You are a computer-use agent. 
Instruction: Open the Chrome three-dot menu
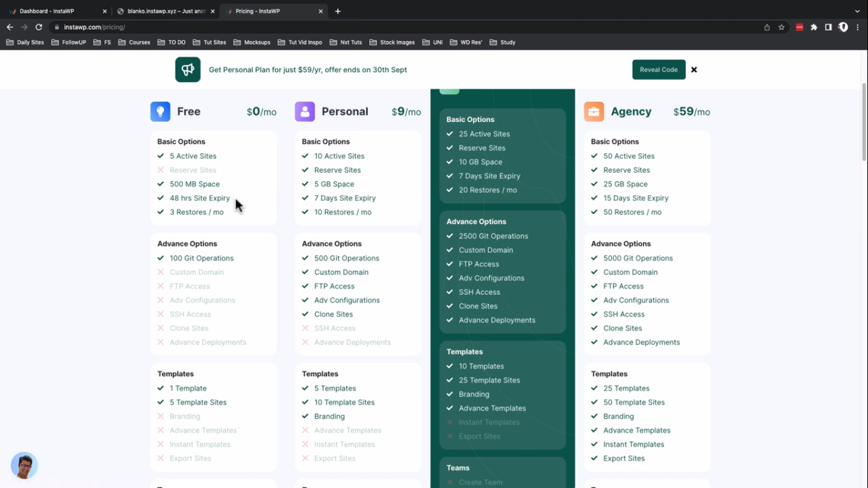858,27
